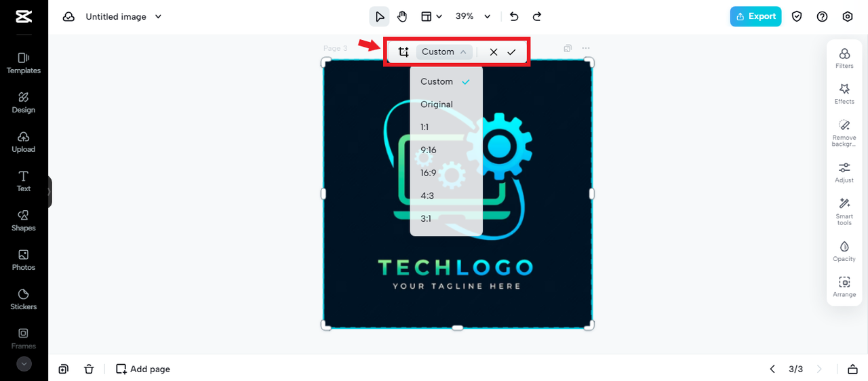Select the hand pan tool

pyautogui.click(x=402, y=16)
